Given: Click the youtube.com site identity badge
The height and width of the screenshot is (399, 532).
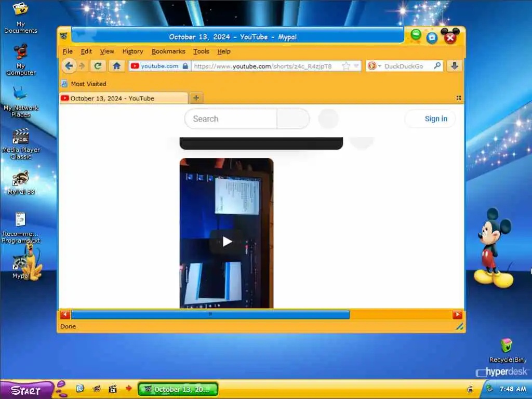Looking at the screenshot, I should coord(159,66).
